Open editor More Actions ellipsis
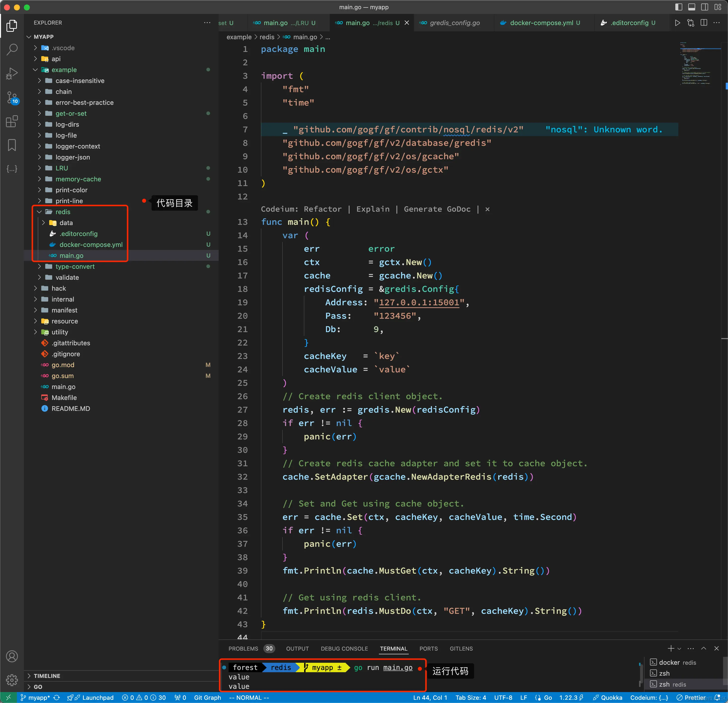Viewport: 728px width, 703px height. coord(717,23)
